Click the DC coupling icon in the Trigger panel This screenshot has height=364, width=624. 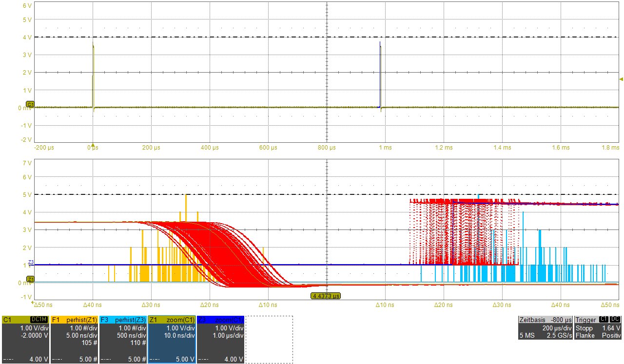pos(616,320)
